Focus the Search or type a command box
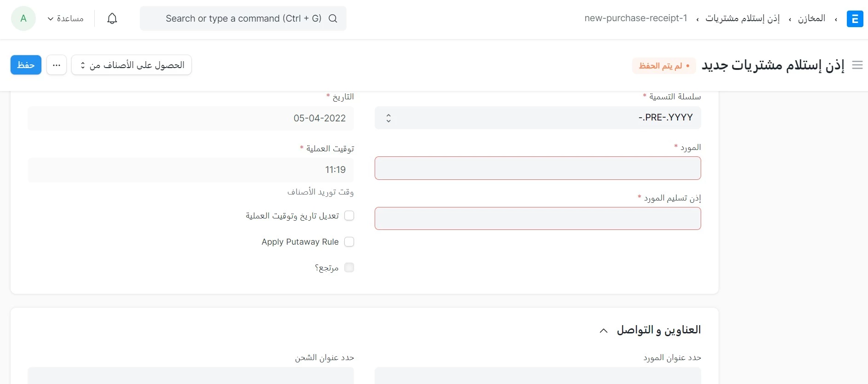 (x=243, y=18)
